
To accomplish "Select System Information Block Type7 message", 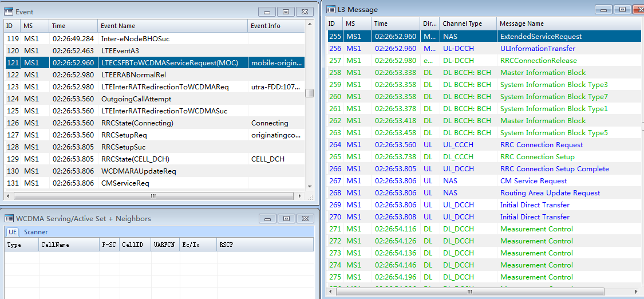I will tap(483, 97).
